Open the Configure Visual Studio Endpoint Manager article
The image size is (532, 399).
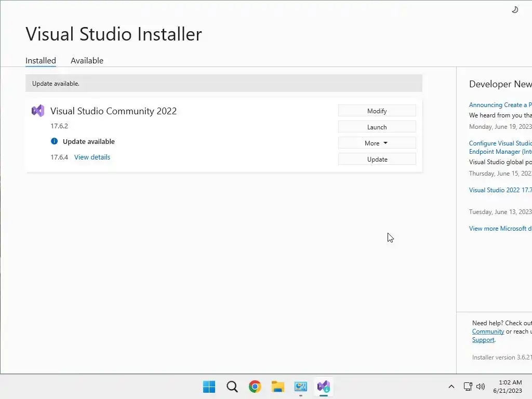click(x=500, y=147)
